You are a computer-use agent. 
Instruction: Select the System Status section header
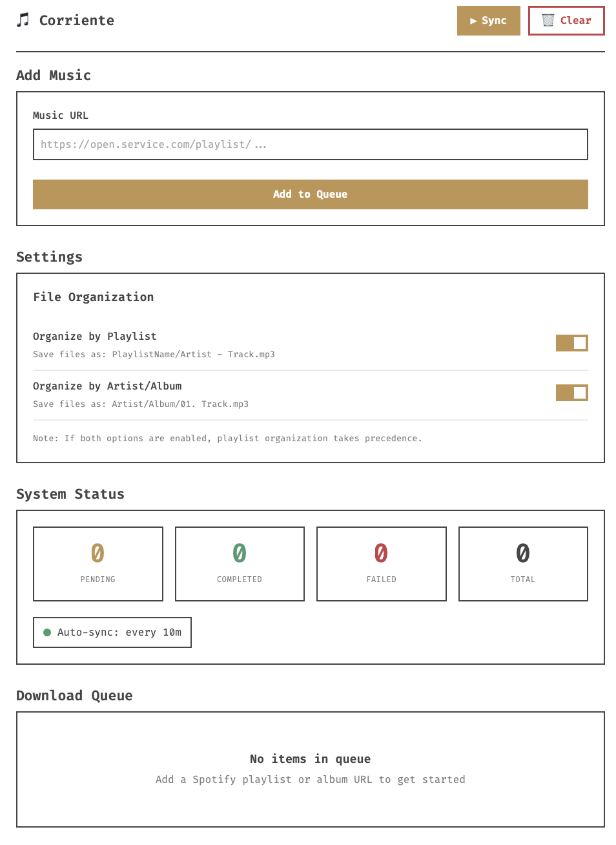click(70, 494)
